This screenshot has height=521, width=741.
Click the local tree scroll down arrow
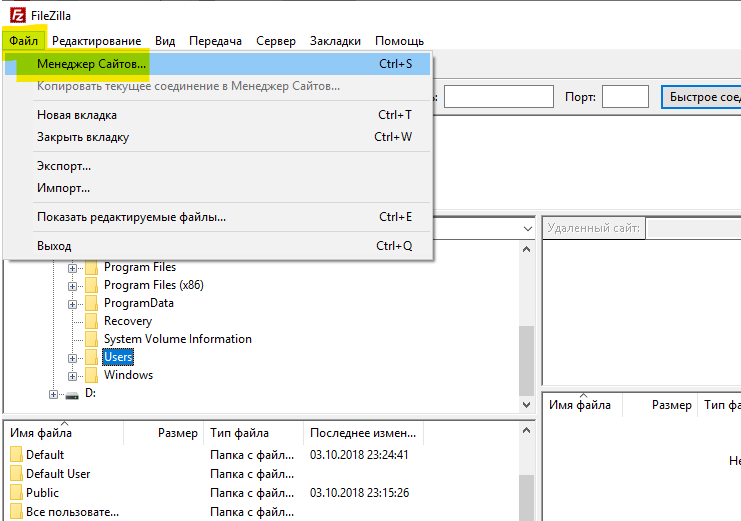[526, 405]
